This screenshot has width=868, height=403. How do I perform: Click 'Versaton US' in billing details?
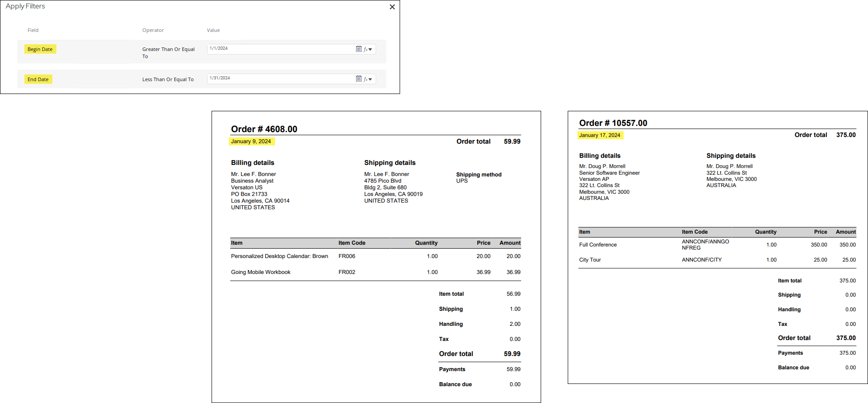tap(247, 188)
